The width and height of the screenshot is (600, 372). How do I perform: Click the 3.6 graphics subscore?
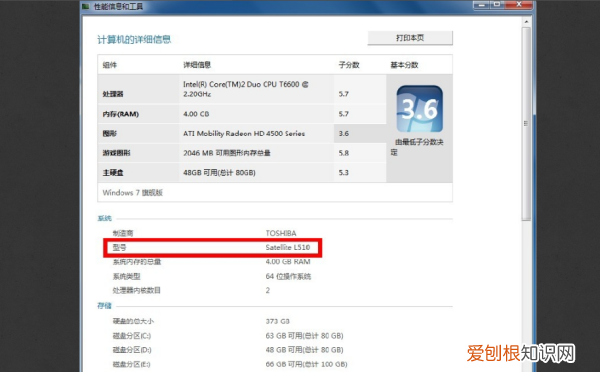pyautogui.click(x=344, y=134)
